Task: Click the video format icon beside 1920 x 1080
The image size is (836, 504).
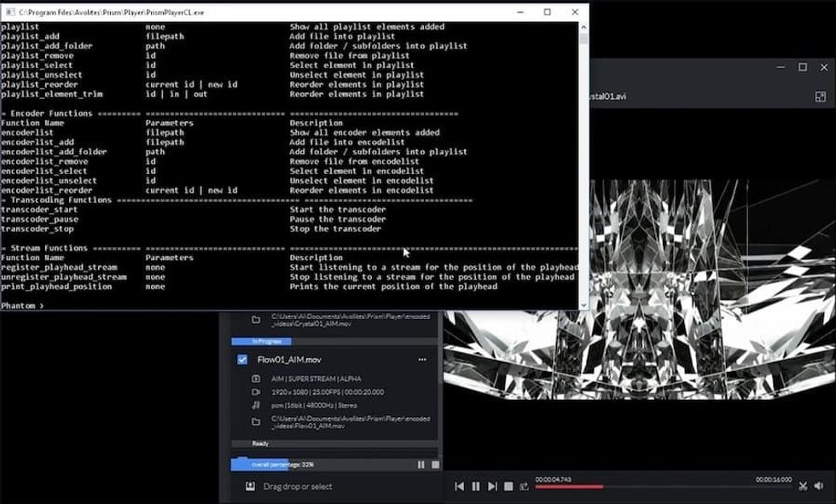Action: pos(256,391)
